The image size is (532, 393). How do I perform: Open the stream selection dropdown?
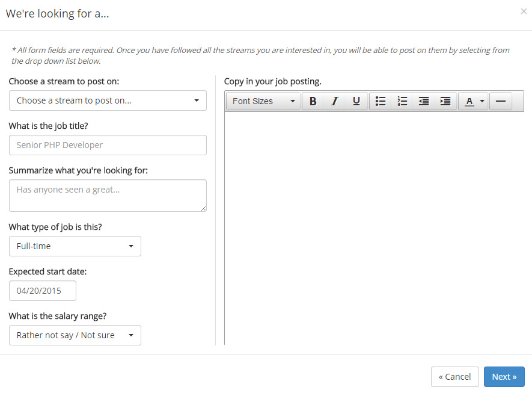pyautogui.click(x=108, y=101)
